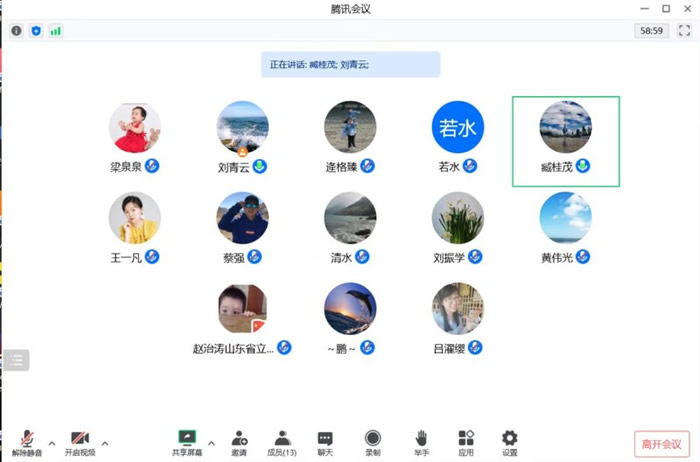Click the blue security shield icon
Screen dimensions: 700x462
click(x=36, y=31)
